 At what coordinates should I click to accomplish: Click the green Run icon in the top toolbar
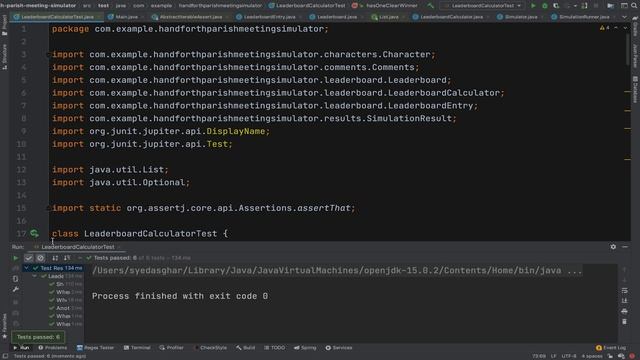[533, 6]
